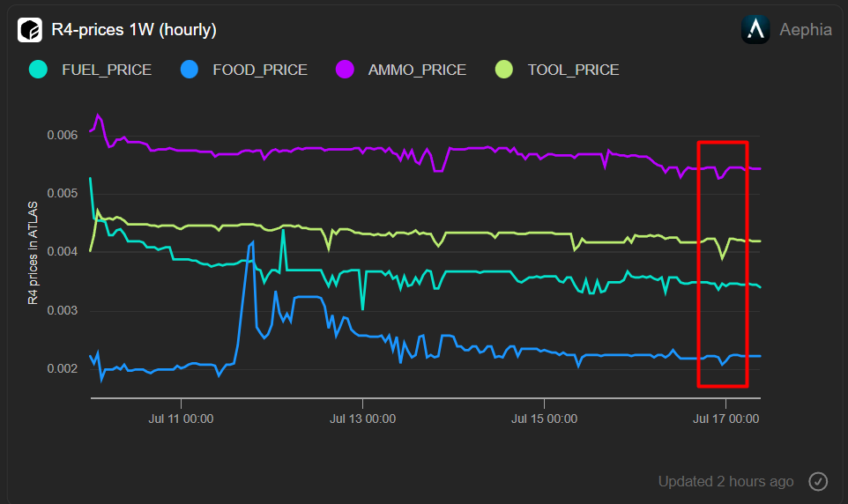Click the teal FUEL_PRICE legend dot

pos(37,70)
